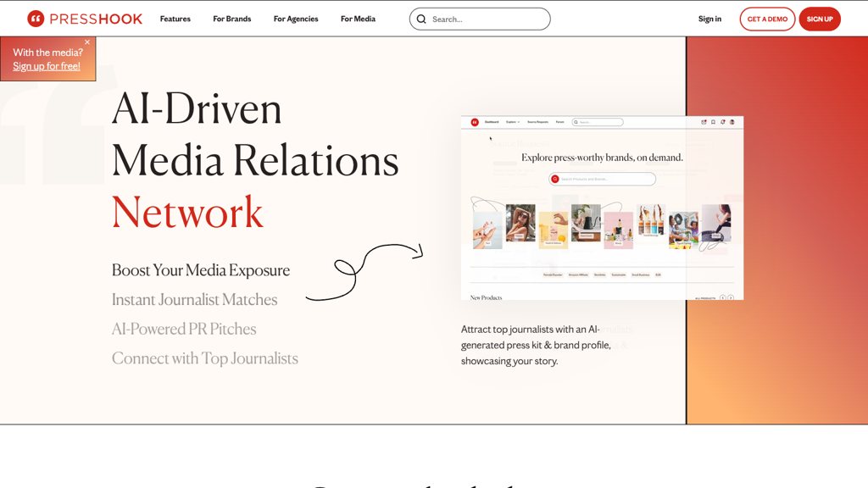
Task: Click the next arrow beside All Products
Action: pos(731,297)
